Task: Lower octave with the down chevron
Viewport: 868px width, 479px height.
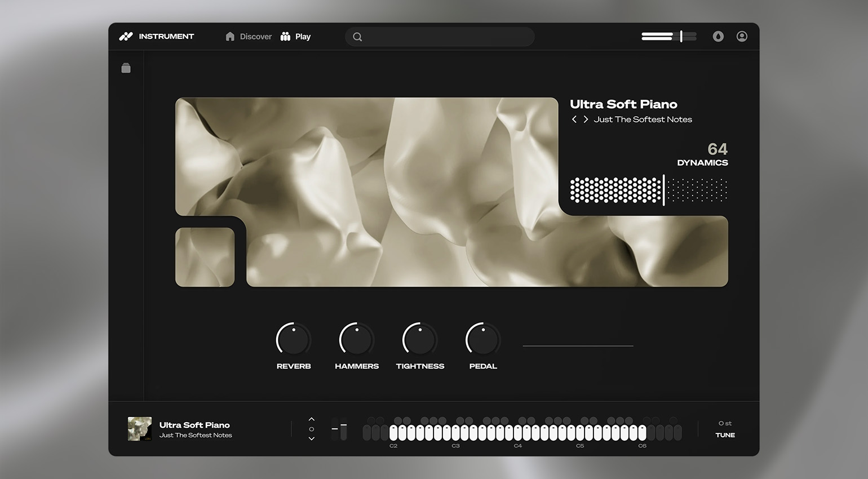Action: (x=312, y=438)
